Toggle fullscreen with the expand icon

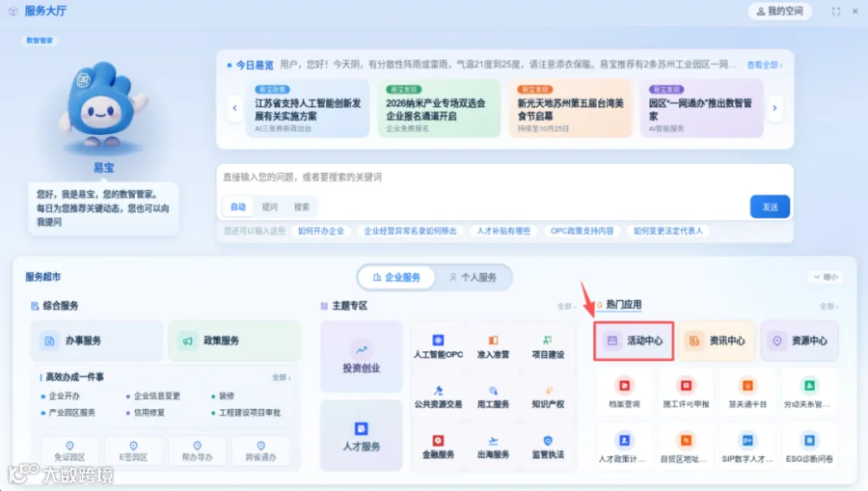836,11
